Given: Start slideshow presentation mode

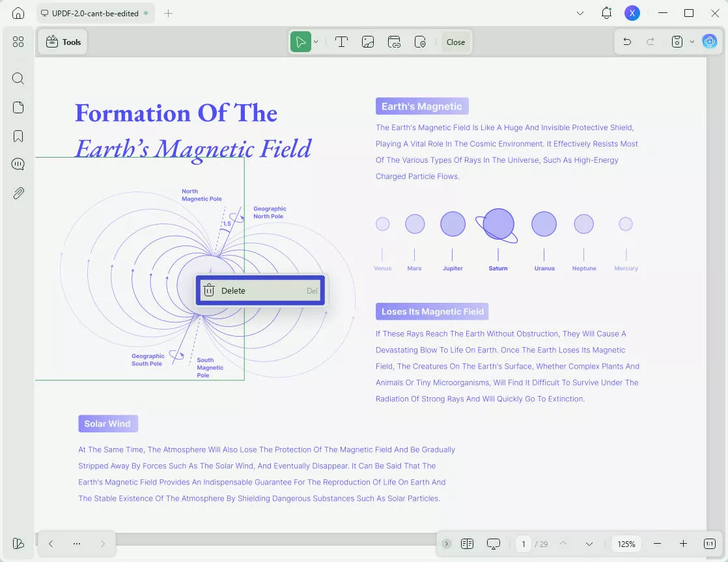Looking at the screenshot, I should (x=494, y=544).
